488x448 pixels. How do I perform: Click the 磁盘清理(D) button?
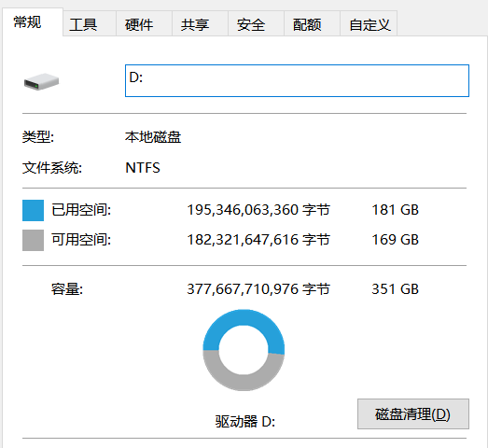[x=413, y=414]
